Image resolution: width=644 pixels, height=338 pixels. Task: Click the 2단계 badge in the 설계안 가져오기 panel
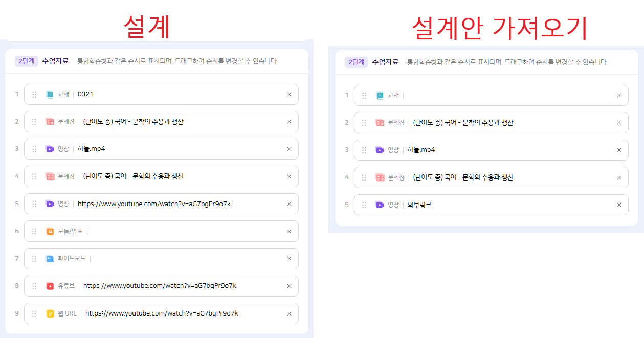click(357, 62)
